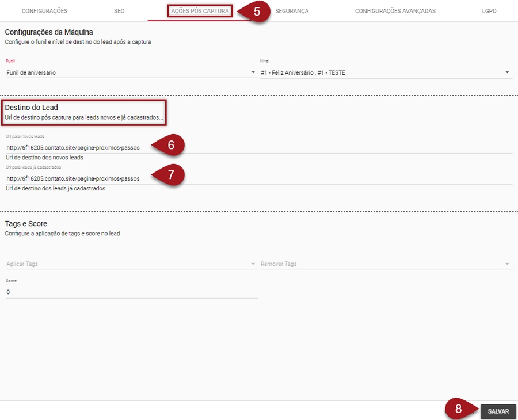This screenshot has width=518, height=420.
Task: Expand the Aplicar Tags dropdown
Action: coord(253,264)
